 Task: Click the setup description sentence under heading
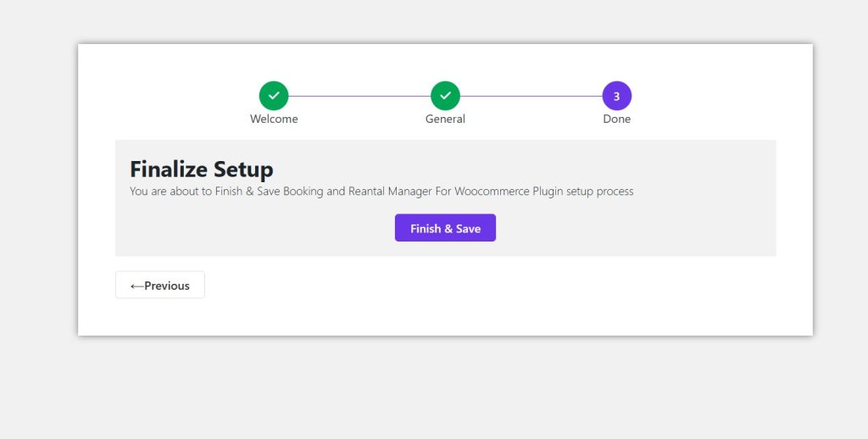(x=381, y=192)
